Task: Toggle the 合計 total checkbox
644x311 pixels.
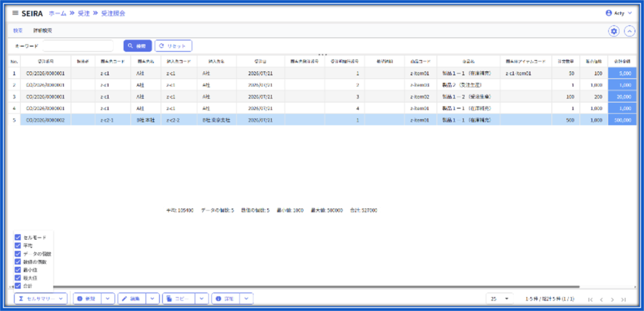Action: 18,285
